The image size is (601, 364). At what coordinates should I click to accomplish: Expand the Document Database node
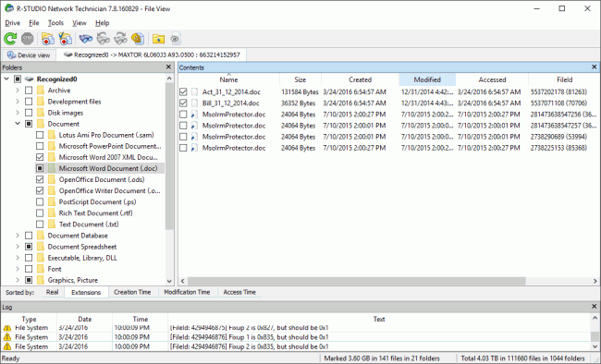tap(18, 236)
